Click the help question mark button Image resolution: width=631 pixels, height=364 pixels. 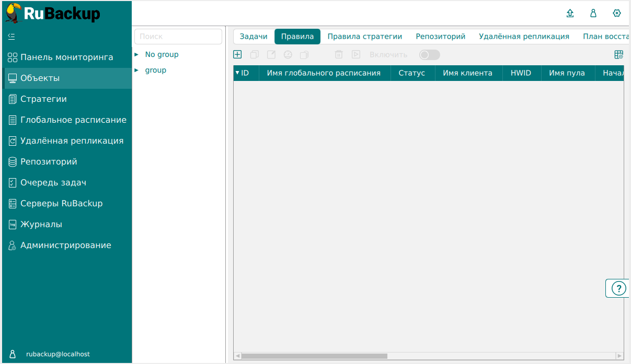coord(618,288)
